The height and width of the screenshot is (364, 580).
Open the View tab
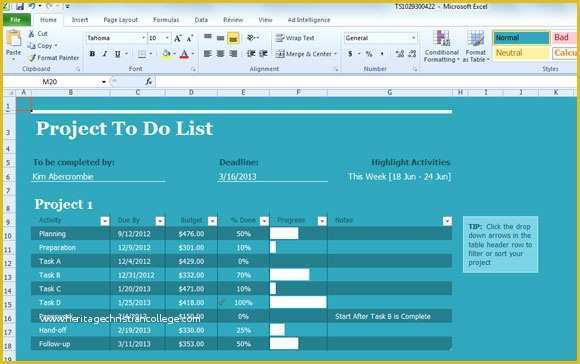point(265,20)
